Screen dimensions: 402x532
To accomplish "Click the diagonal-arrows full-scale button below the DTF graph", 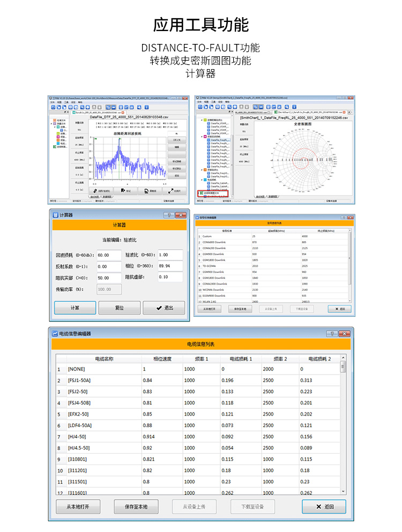I will [x=175, y=191].
